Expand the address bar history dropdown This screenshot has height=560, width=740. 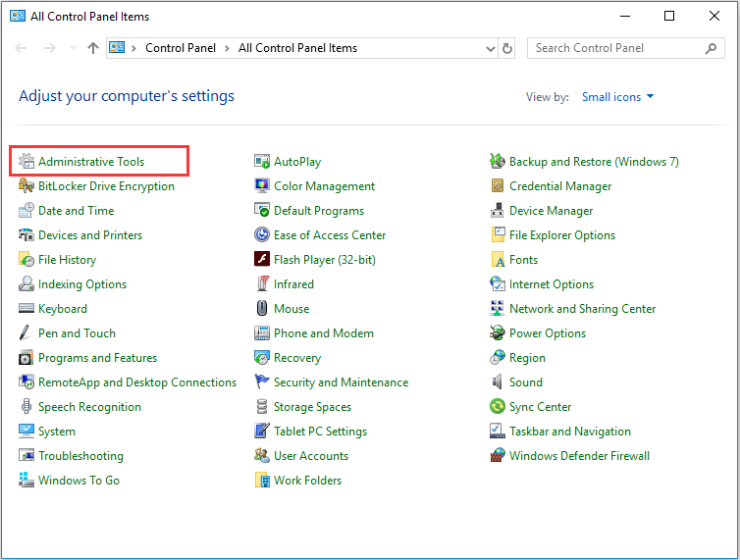pos(491,49)
